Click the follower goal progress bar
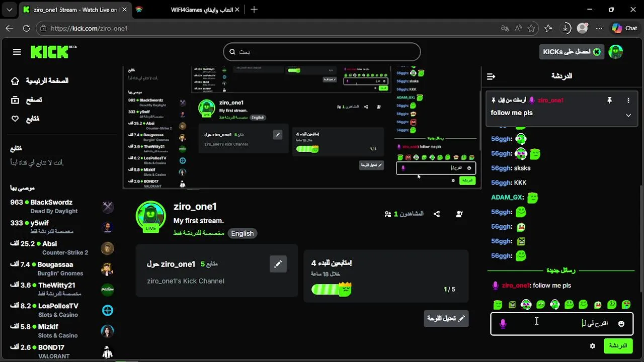Viewport: 644px width, 362px height. point(331,289)
